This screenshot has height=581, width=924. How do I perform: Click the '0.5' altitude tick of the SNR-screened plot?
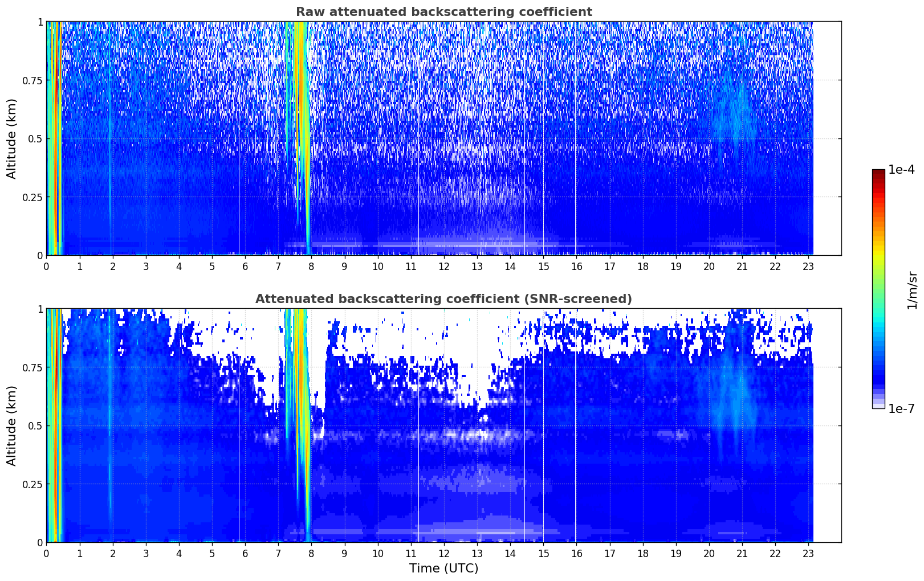[35, 425]
